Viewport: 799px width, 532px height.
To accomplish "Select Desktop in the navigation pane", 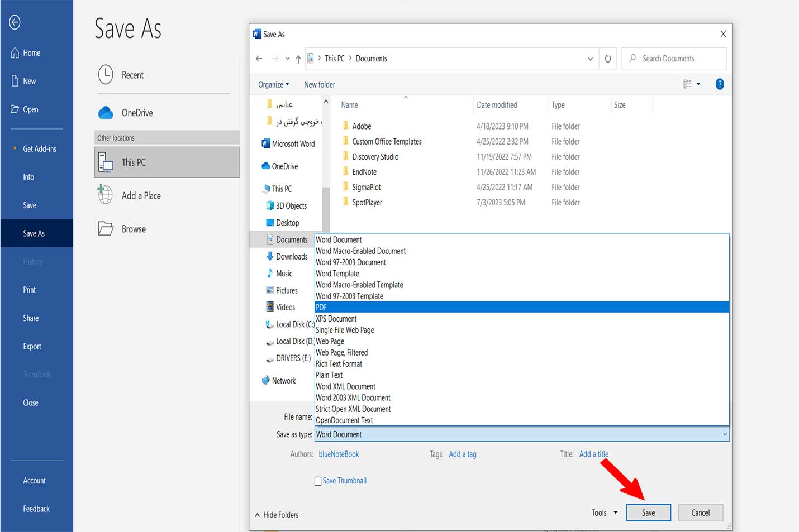I will click(283, 223).
